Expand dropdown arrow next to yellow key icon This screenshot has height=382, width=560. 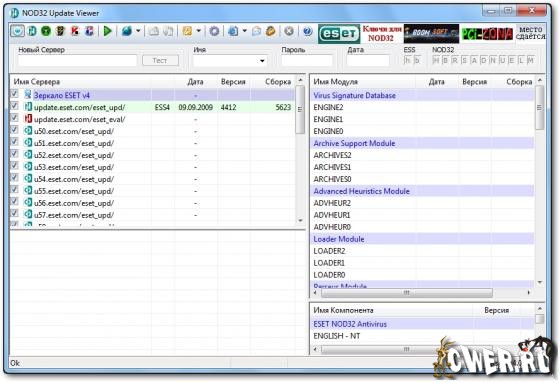[199, 31]
